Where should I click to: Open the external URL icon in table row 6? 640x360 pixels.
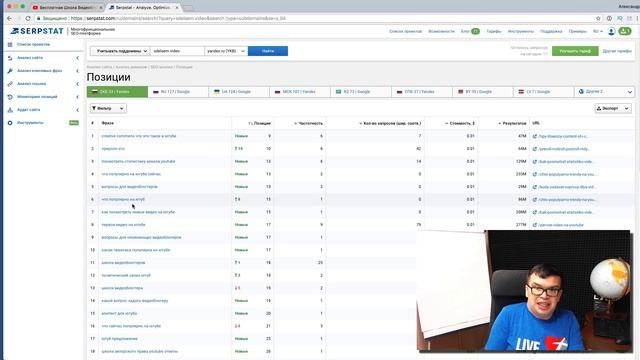tap(535, 200)
